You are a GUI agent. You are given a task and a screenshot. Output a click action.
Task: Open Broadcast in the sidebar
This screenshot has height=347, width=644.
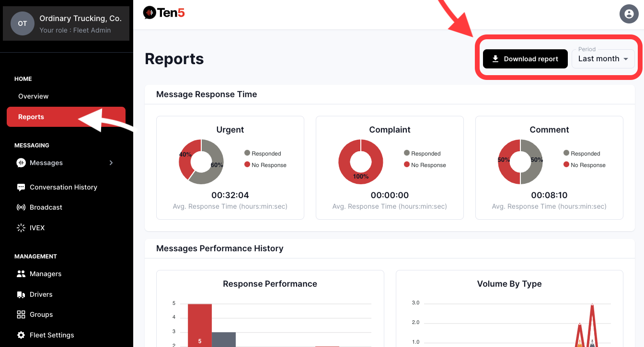46,207
